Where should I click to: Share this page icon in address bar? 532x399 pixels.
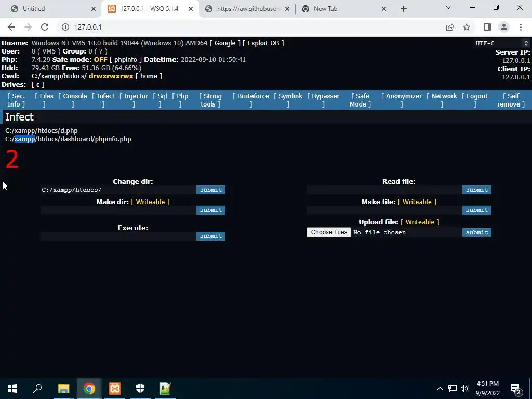tap(450, 27)
